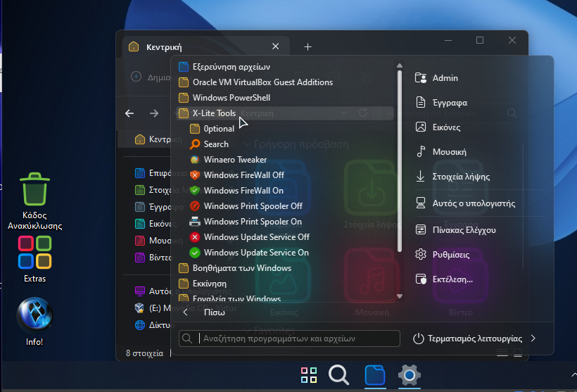Screen dimensions: 577x392
Task: Open Oracle VM VirtualBox Guest Additions folder
Action: point(255,82)
